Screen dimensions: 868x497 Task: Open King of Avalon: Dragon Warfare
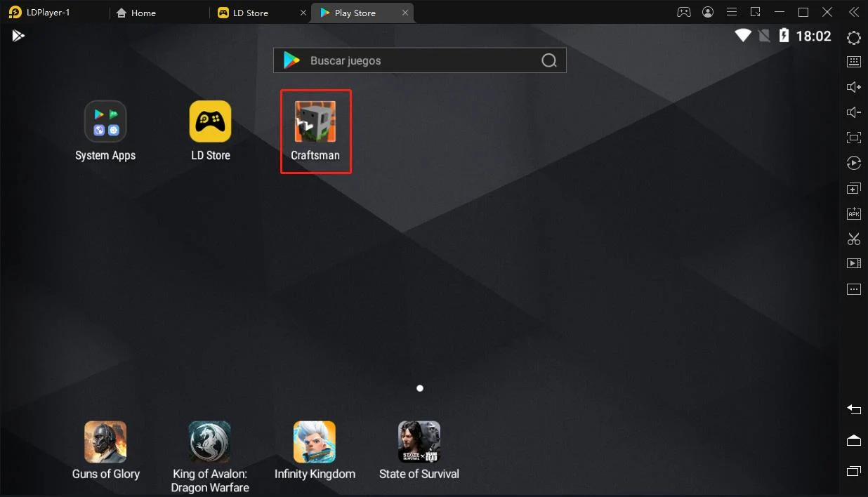[x=210, y=457]
